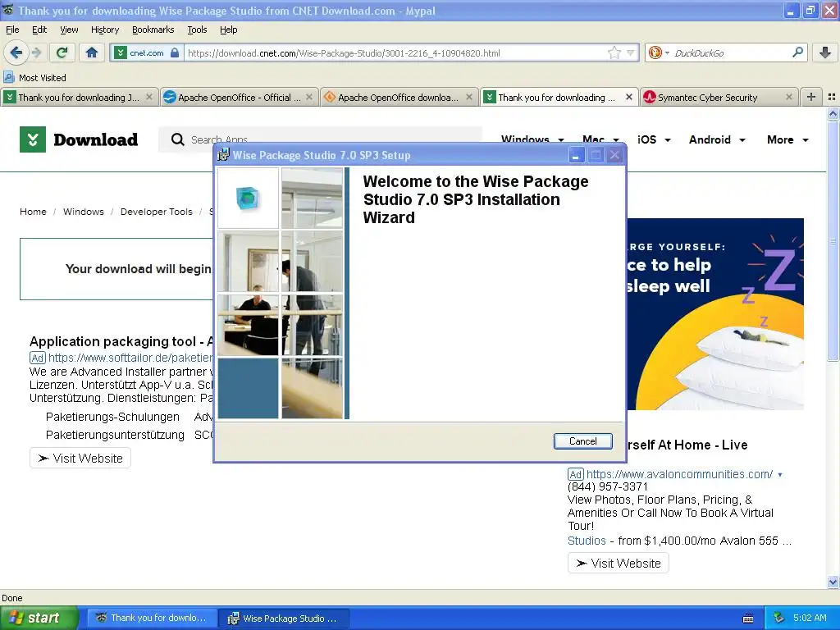The image size is (840, 630).
Task: Open the Downloads arrow toolbar button
Action: (x=825, y=52)
